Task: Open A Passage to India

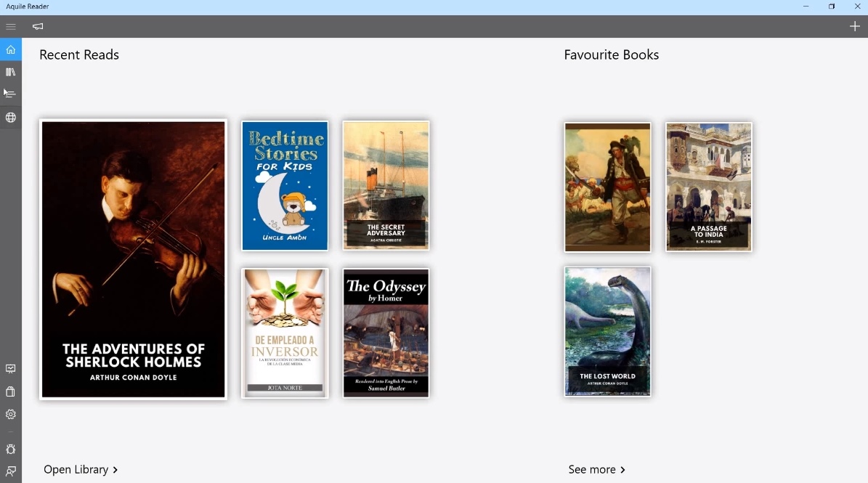Action: click(x=708, y=187)
